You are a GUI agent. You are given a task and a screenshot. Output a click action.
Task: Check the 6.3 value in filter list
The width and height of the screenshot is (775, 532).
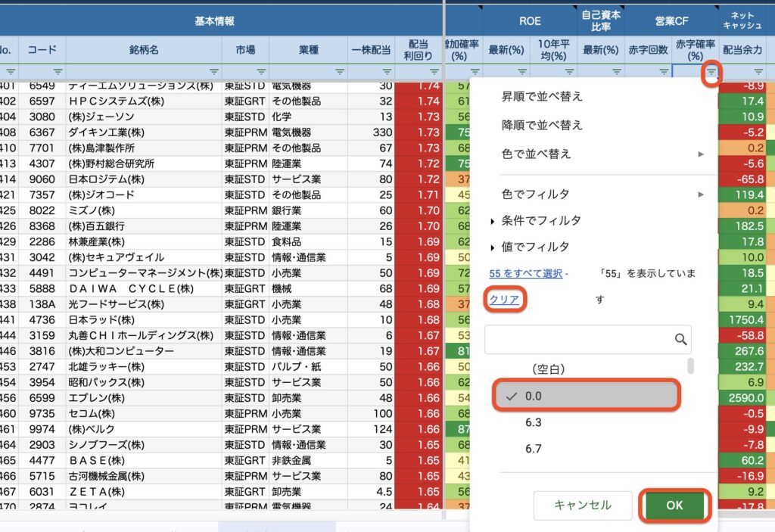click(534, 422)
